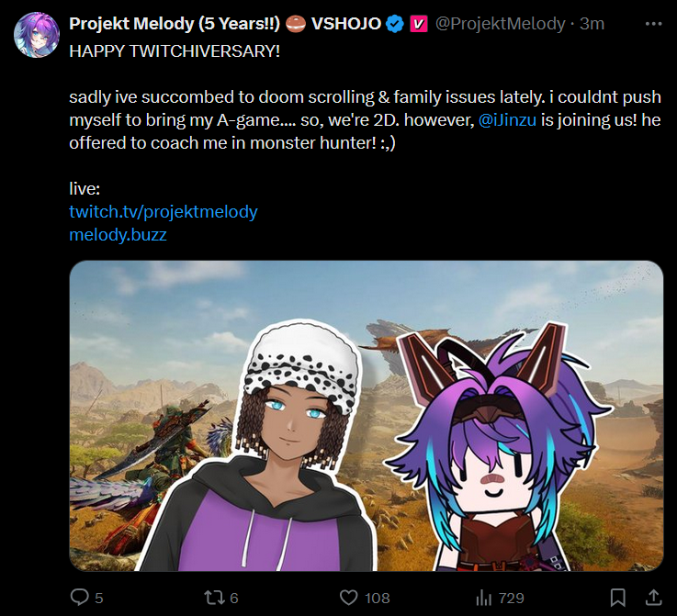
Task: Click the @iJinzu mention
Action: (507, 120)
